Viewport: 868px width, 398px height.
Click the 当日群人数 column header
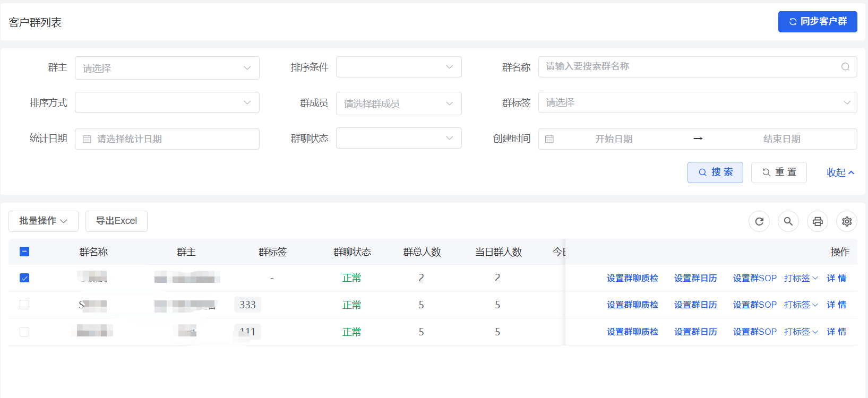498,252
